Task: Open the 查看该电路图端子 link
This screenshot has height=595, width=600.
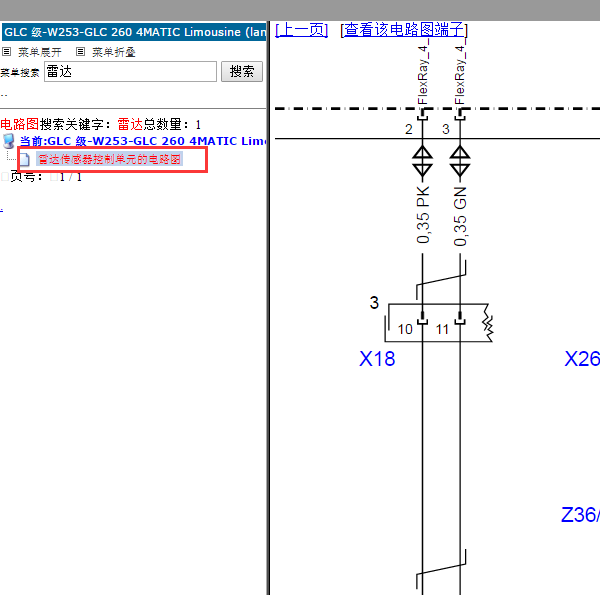Action: [404, 30]
